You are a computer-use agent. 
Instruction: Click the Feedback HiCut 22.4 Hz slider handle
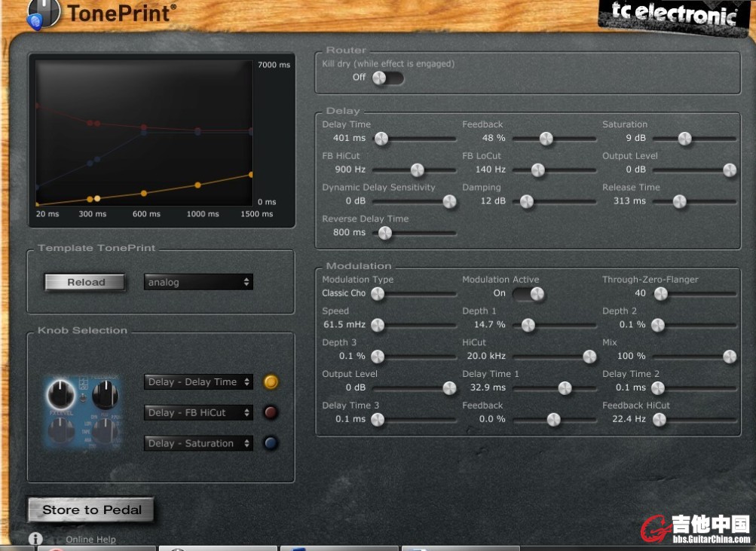click(660, 420)
